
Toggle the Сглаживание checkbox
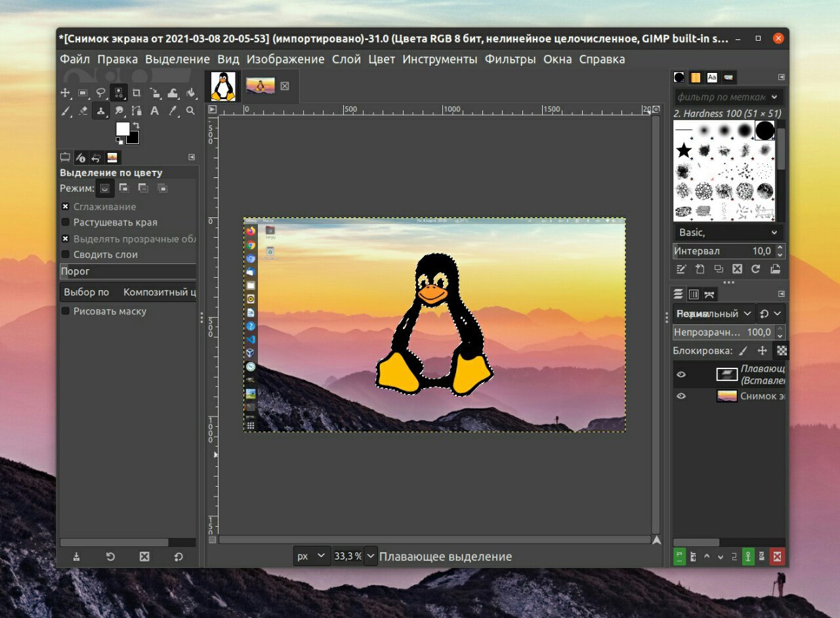[65, 207]
